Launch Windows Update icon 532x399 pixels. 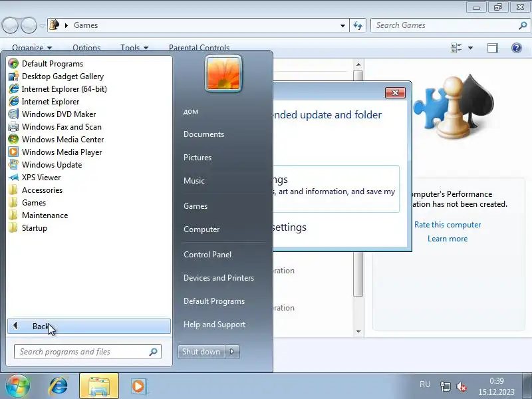13,164
